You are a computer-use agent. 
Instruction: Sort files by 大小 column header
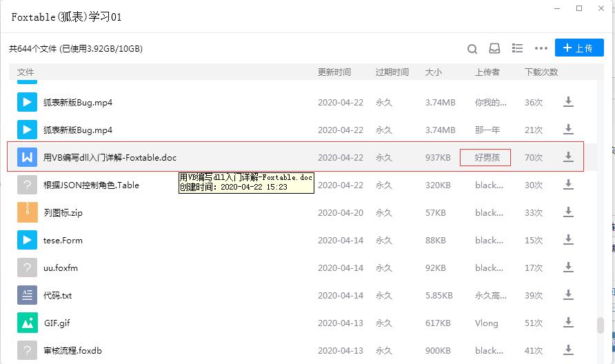pos(434,72)
